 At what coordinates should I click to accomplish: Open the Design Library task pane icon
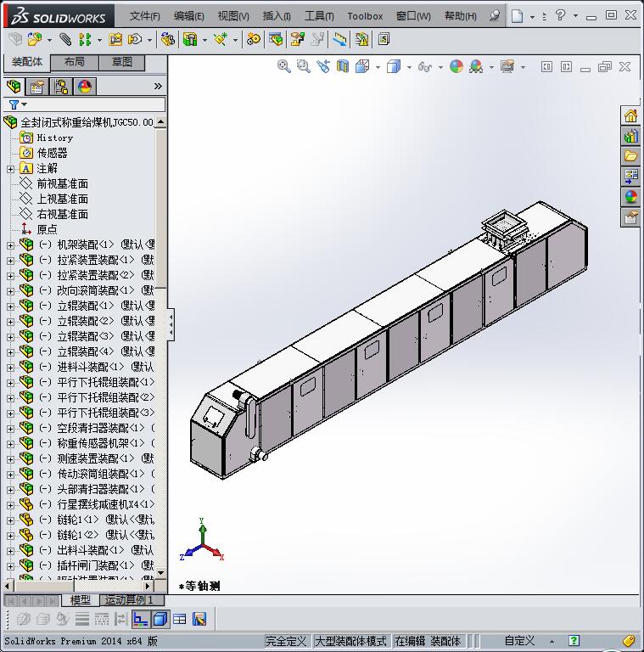(x=630, y=137)
